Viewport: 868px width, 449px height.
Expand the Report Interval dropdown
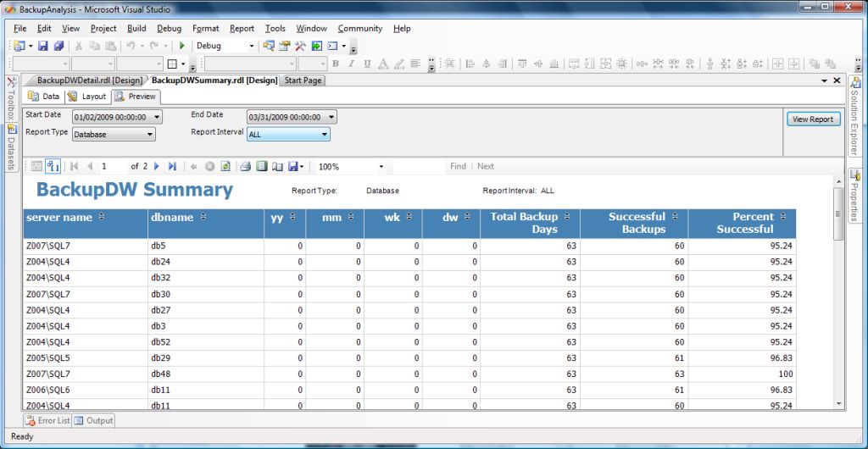pyautogui.click(x=324, y=134)
